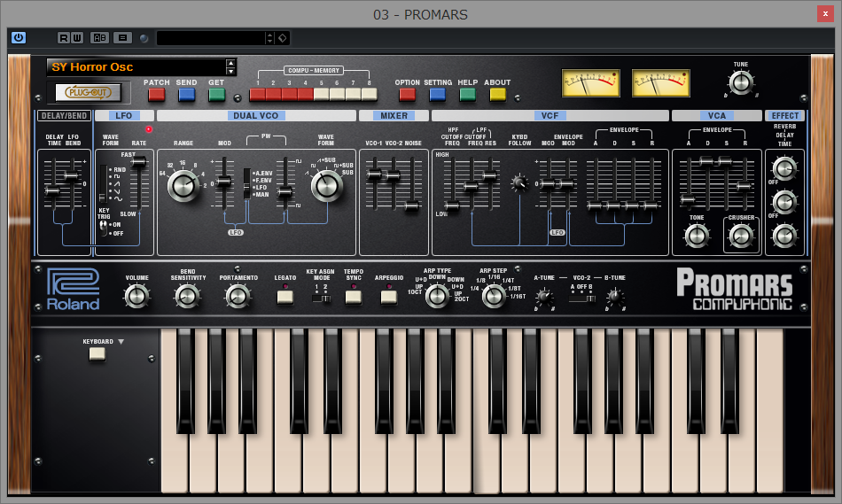Screen dimensions: 842x504
Task: Toggle the A/B compare icon
Action: click(100, 37)
